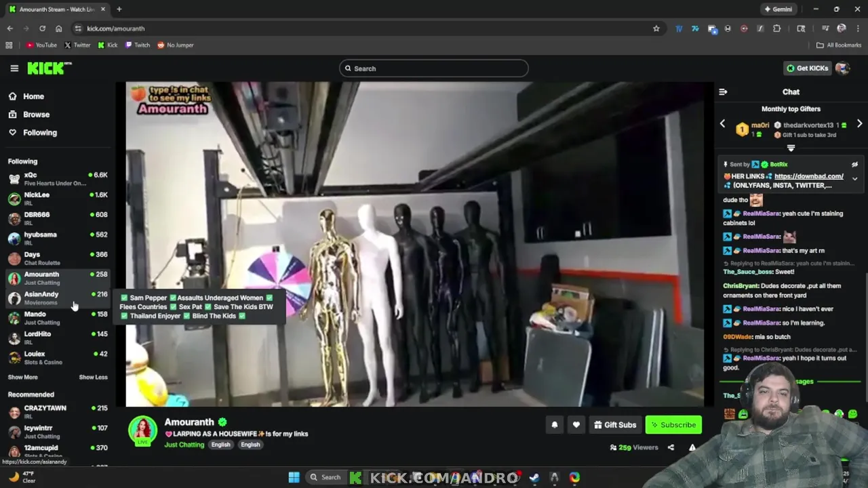Viewport: 868px width, 488px height.
Task: Click the Amouranth video player
Action: coord(414,245)
